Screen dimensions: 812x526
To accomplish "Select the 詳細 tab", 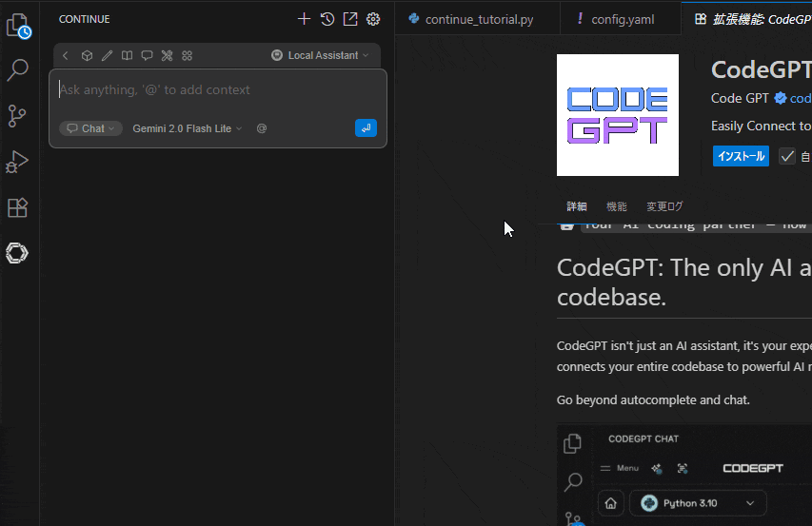I will point(576,206).
